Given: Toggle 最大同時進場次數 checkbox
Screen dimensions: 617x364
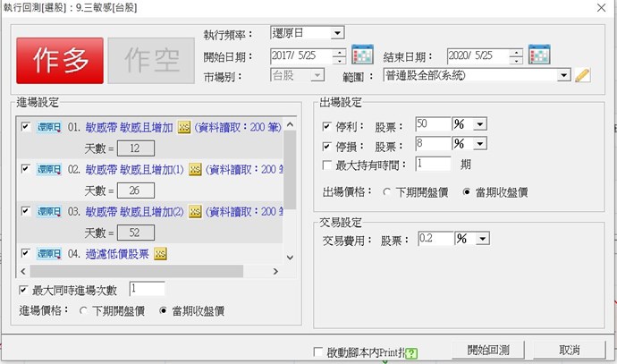Looking at the screenshot, I should pyautogui.click(x=23, y=290).
